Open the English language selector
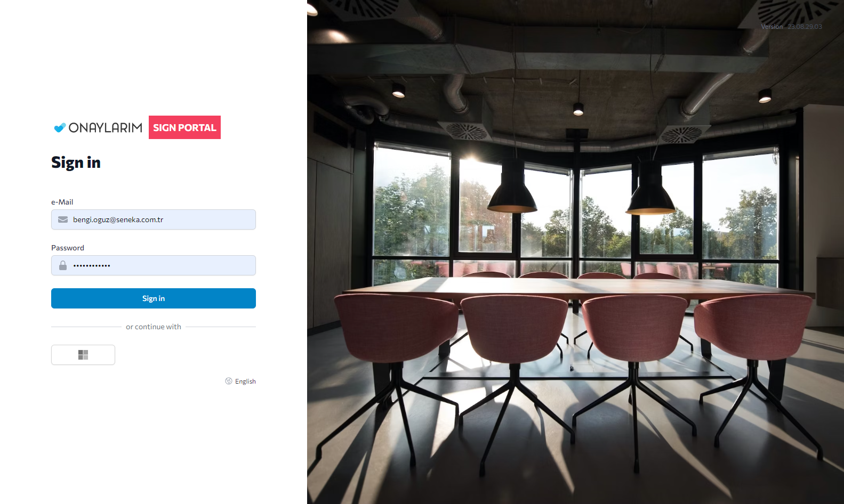 (240, 381)
